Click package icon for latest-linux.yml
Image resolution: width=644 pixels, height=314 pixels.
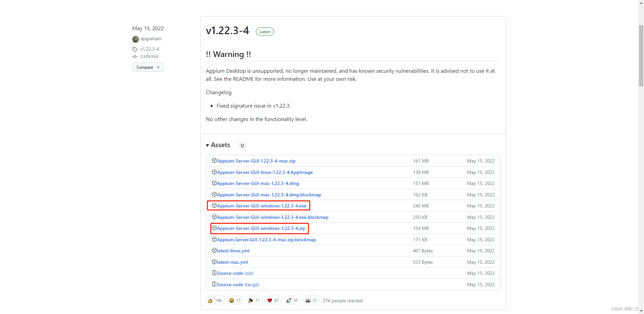pos(214,251)
